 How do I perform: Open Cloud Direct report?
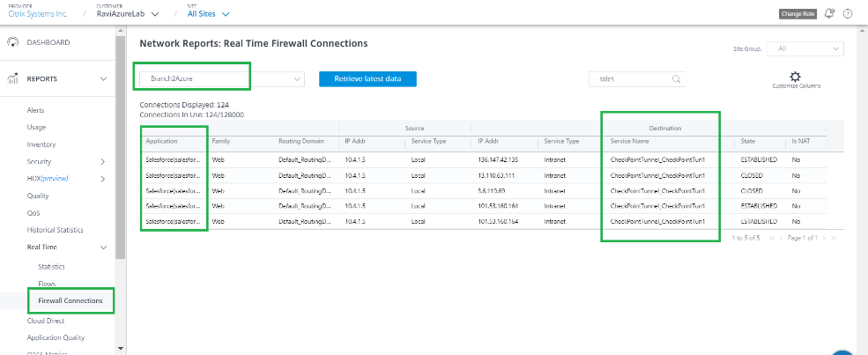coord(46,321)
